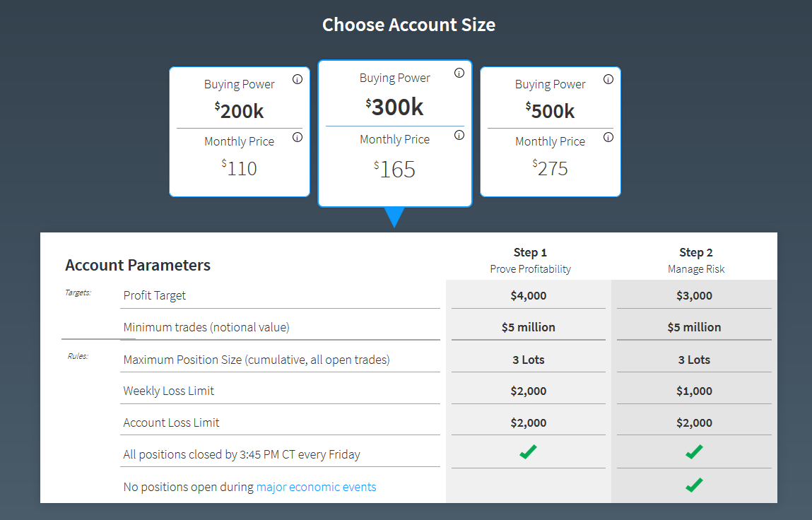Image resolution: width=812 pixels, height=520 pixels.
Task: Click the $275 monthly price
Action: pyautogui.click(x=551, y=168)
